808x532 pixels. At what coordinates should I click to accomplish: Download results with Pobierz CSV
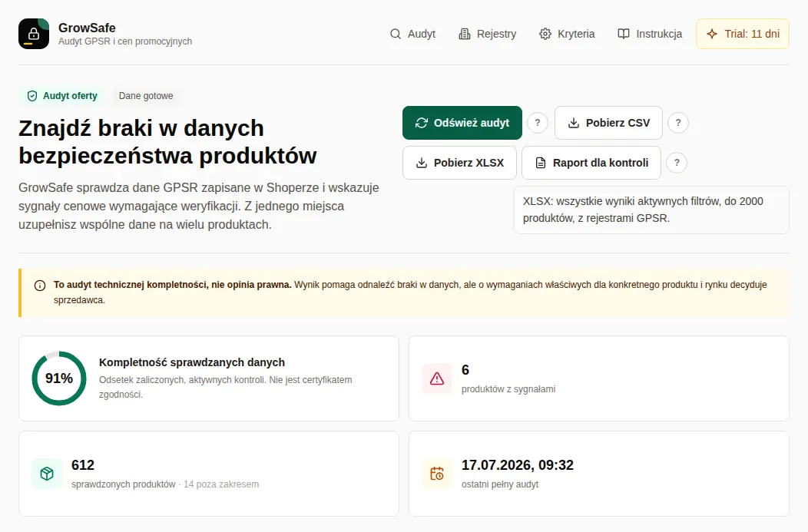(608, 123)
